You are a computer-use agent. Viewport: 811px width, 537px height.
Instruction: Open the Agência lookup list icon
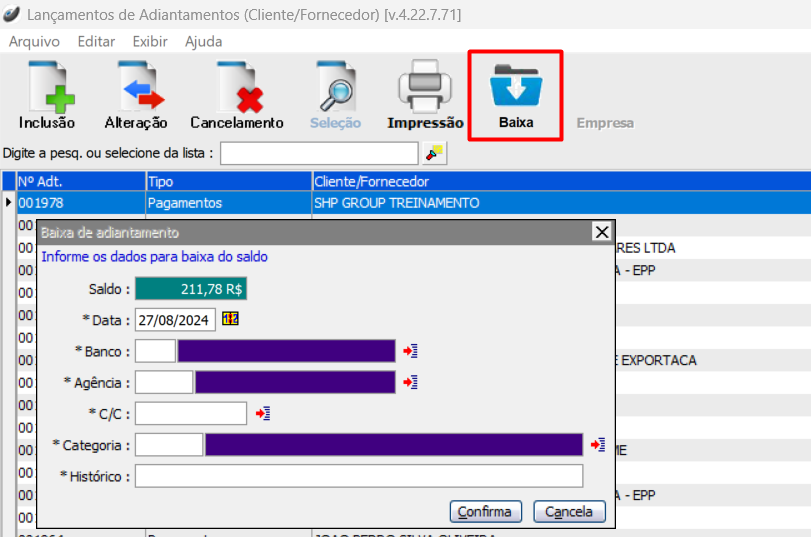(410, 382)
